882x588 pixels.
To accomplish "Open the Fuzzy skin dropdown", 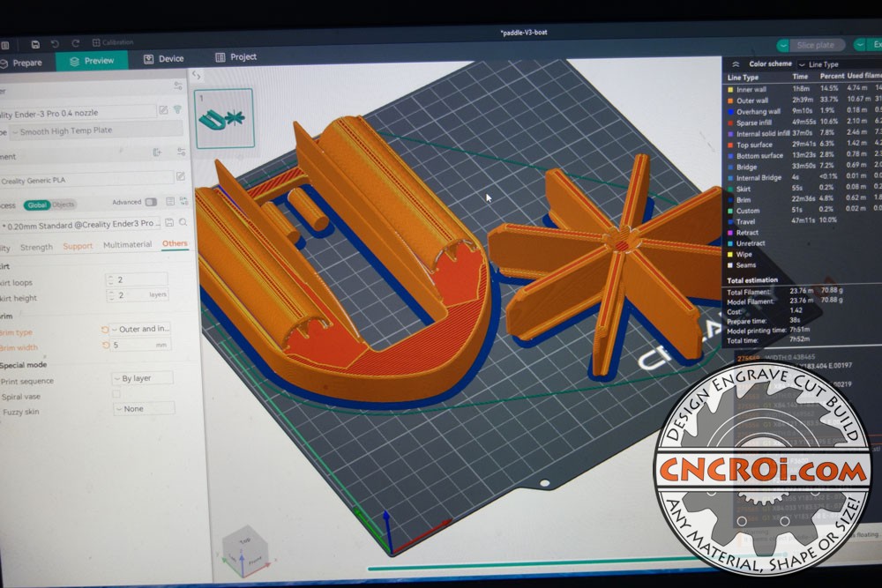I will point(144,409).
